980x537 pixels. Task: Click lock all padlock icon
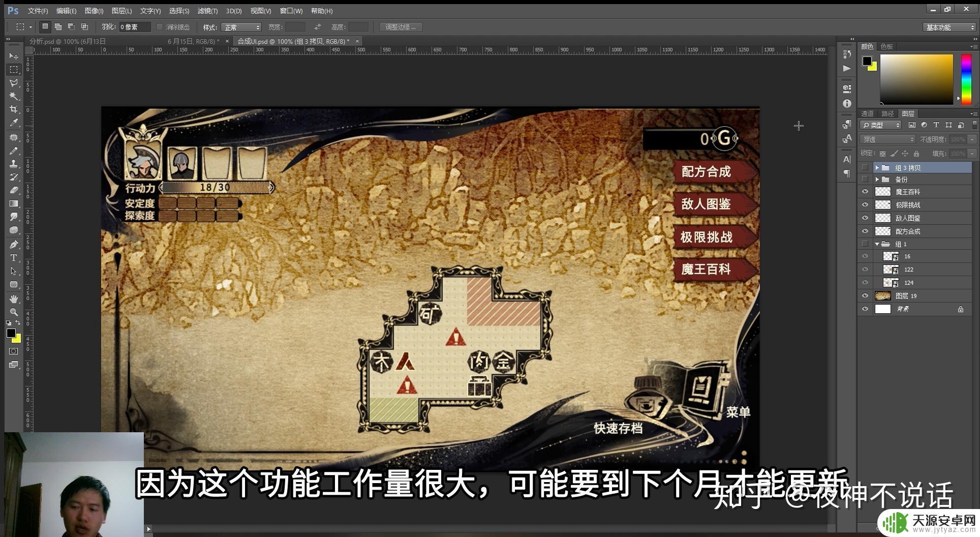916,154
